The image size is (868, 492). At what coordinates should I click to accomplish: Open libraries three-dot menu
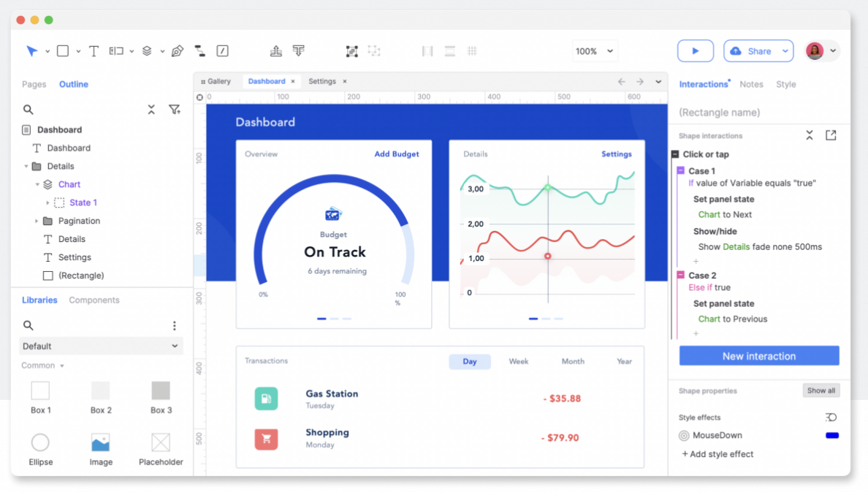click(x=175, y=325)
